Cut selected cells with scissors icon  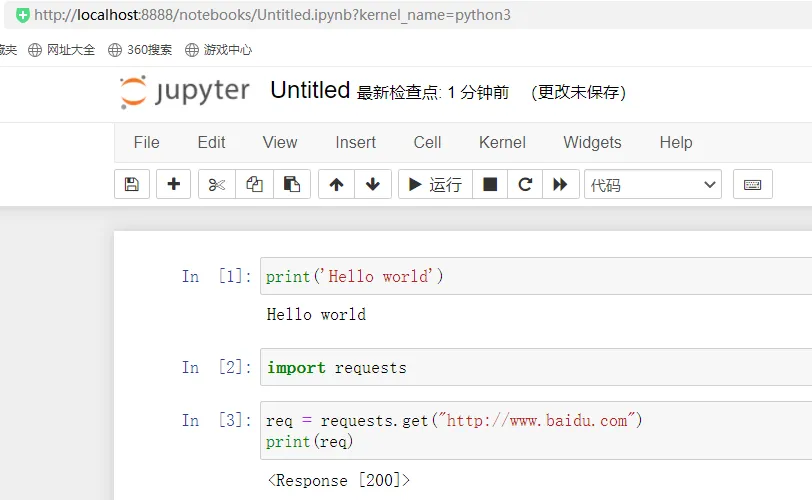pyautogui.click(x=217, y=184)
